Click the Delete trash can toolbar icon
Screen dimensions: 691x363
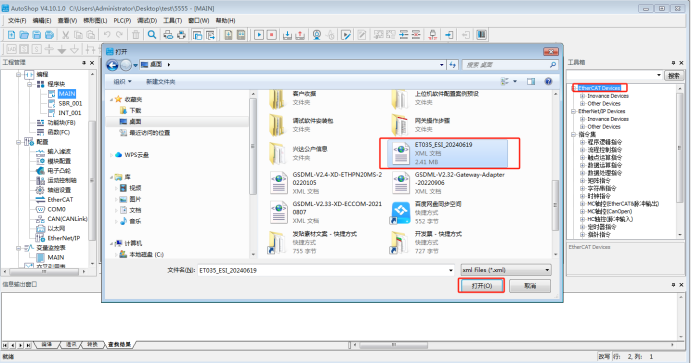click(136, 35)
